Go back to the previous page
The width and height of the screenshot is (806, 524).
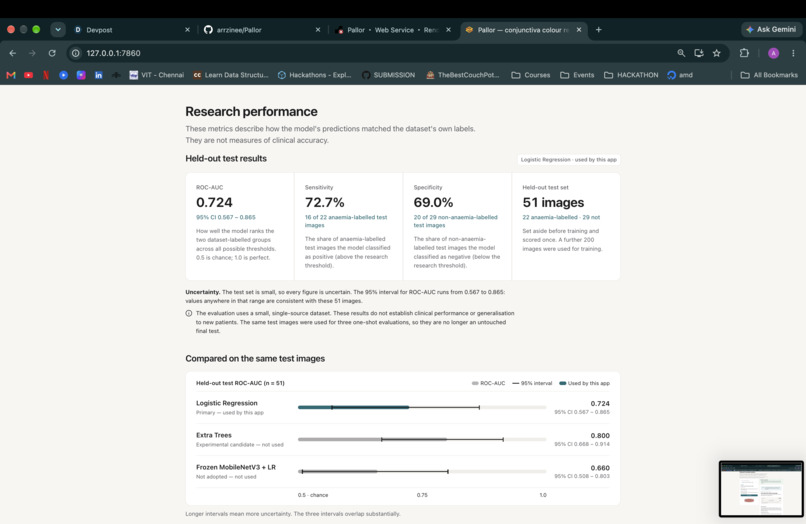tap(13, 53)
